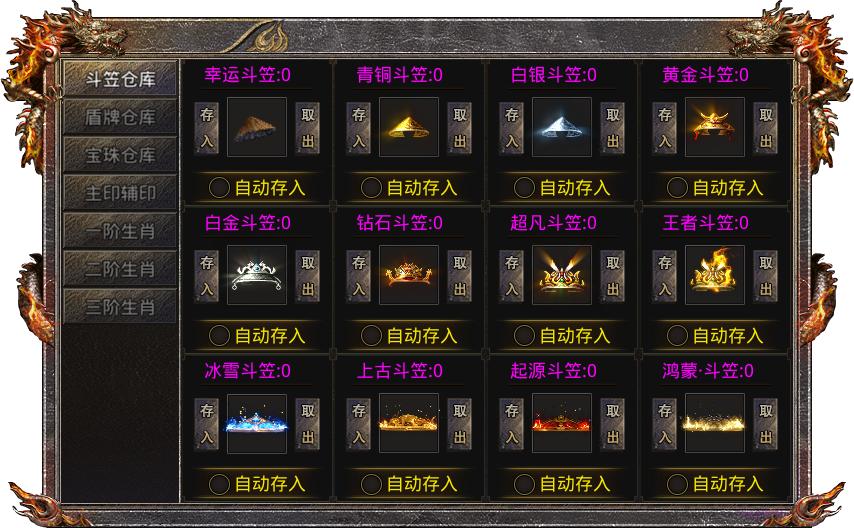Click the 王者斗笠 flaming crown icon
This screenshot has width=854, height=528.
pos(715,275)
